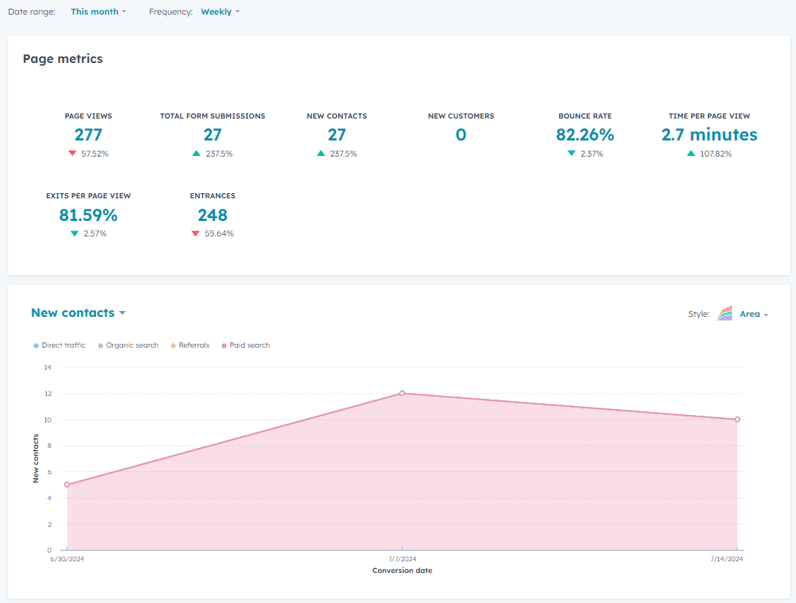Open the Date range This month dropdown
Viewport: 796px width, 603px height.
98,12
